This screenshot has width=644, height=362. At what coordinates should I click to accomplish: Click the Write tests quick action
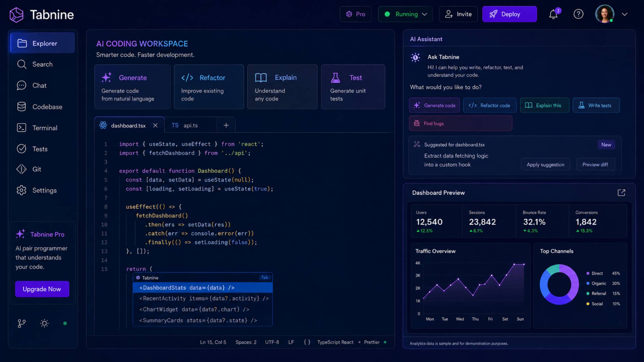596,105
